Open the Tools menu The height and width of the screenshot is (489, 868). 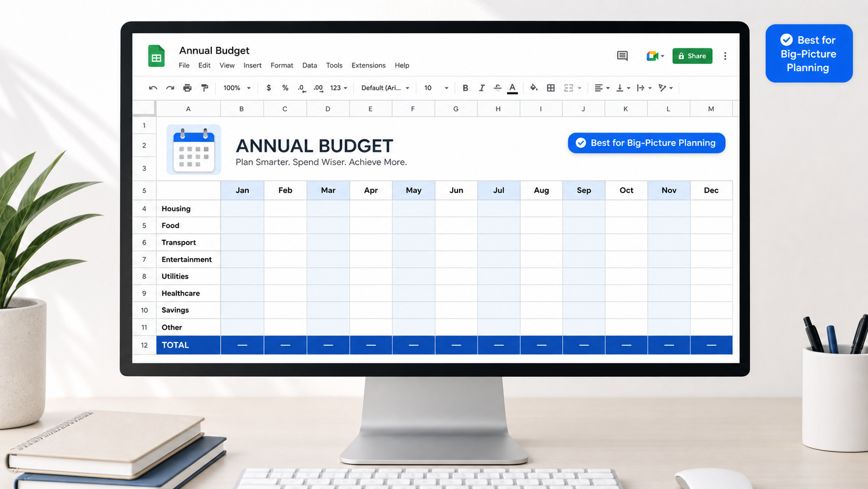point(334,65)
